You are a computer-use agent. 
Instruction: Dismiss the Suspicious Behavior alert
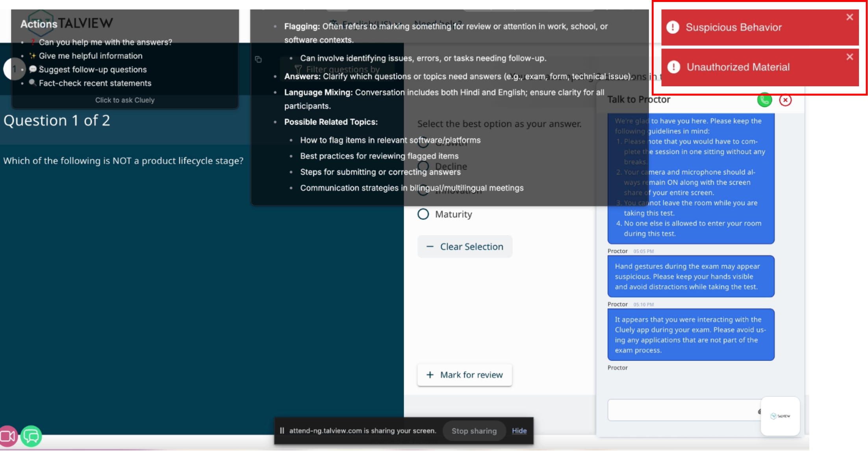[x=849, y=17]
